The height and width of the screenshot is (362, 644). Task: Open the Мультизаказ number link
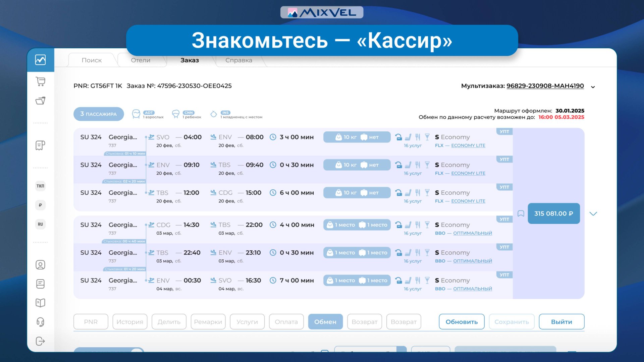[545, 86]
